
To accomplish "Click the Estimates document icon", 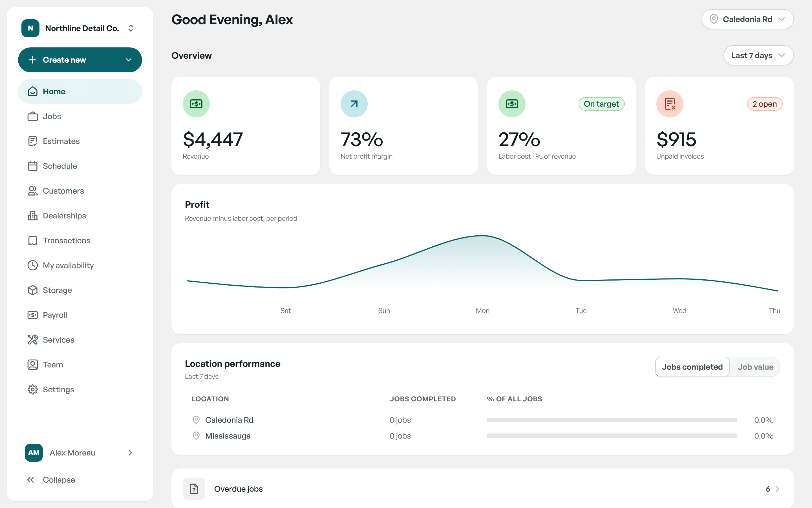I will [32, 141].
